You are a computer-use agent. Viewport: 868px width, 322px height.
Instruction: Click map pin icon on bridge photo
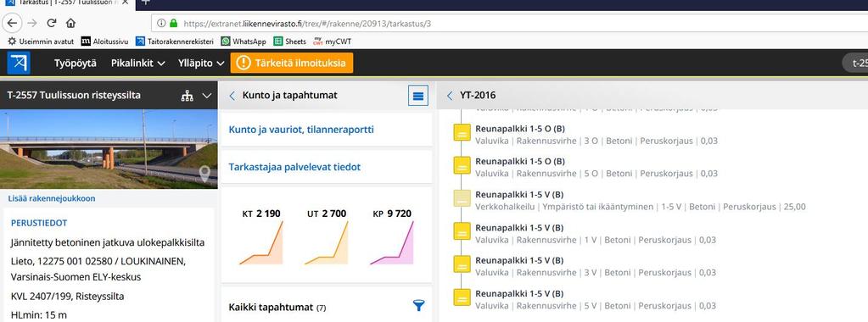[204, 174]
